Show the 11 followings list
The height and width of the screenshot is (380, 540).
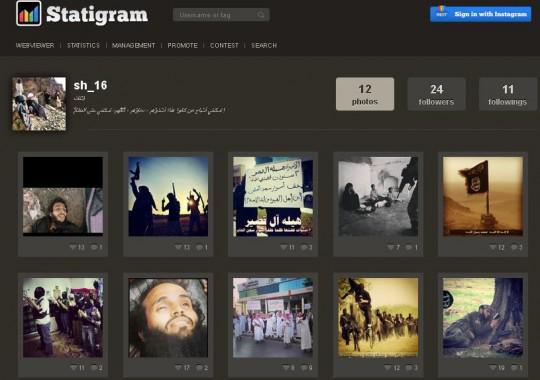point(508,94)
